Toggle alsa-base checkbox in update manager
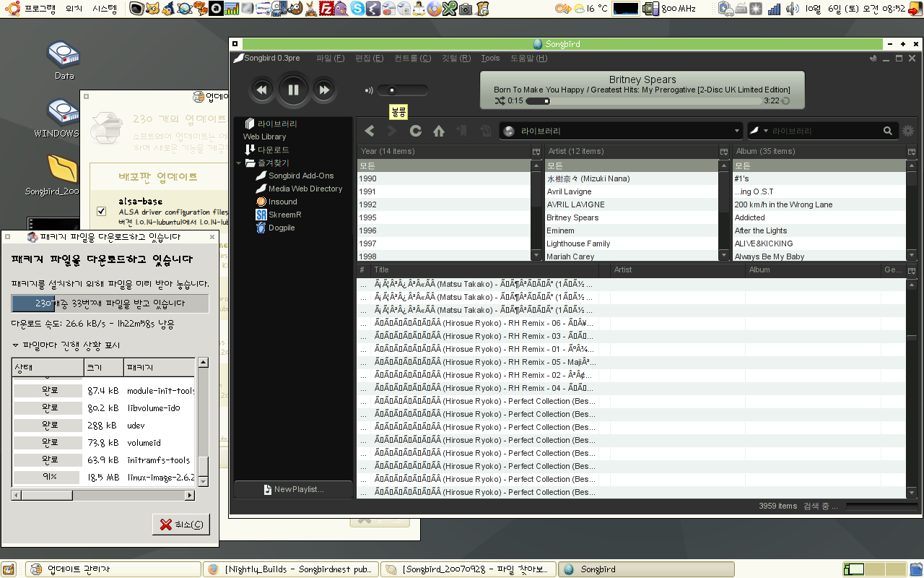 click(102, 211)
